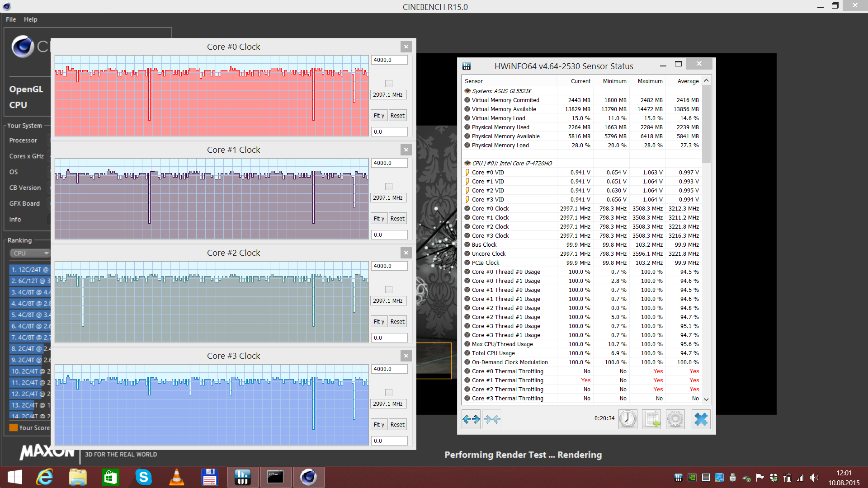Click the sensor list scroll down arrow
868x488 pixels.
click(706, 399)
